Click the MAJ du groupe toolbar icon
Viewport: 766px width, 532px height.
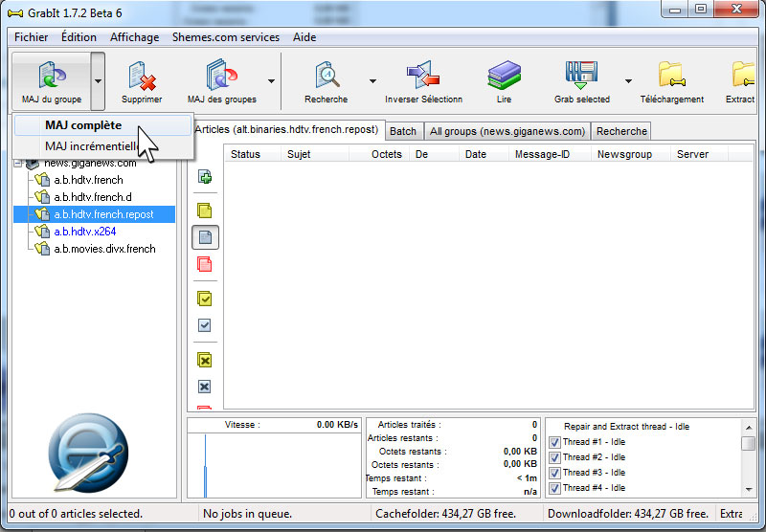pos(52,75)
